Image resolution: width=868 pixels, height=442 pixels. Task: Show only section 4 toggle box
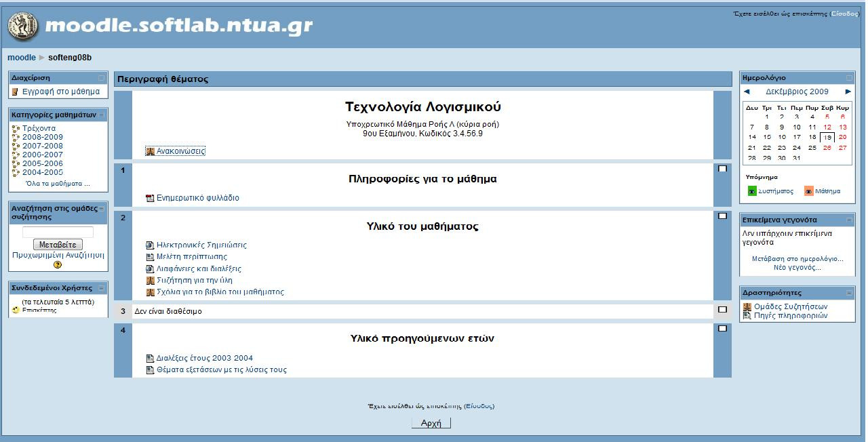click(722, 329)
